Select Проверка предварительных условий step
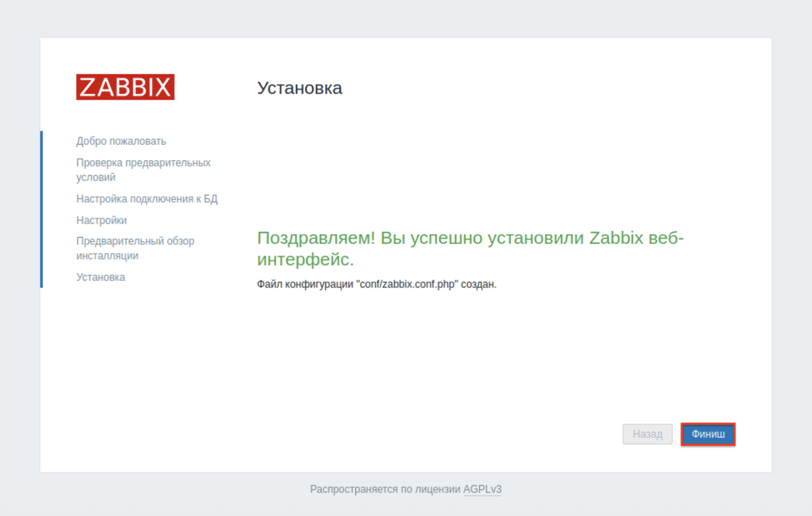The width and height of the screenshot is (812, 516). coord(143,170)
